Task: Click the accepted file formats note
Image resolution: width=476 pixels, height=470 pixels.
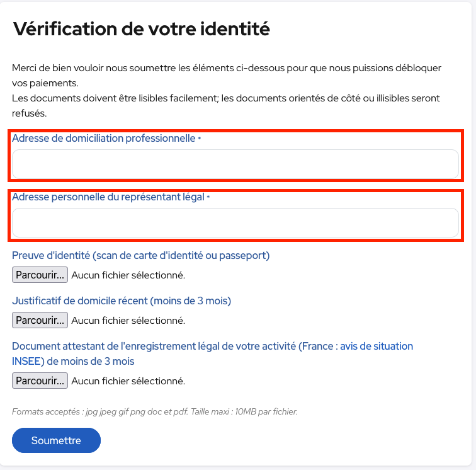Action: [155, 411]
